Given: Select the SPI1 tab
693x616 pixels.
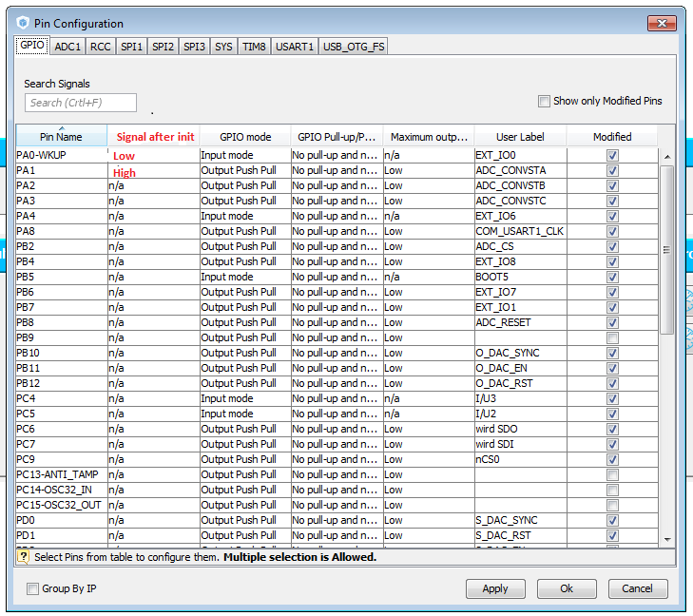Looking at the screenshot, I should tap(132, 47).
